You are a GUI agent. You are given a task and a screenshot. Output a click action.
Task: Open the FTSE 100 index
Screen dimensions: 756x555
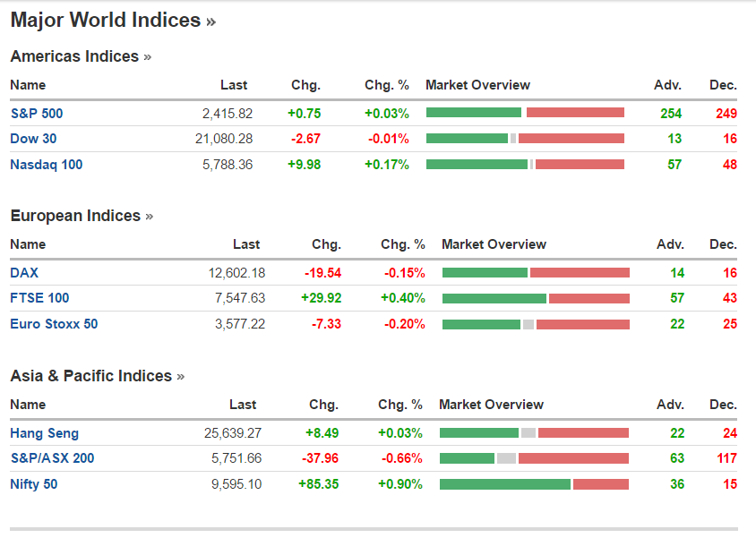39,298
